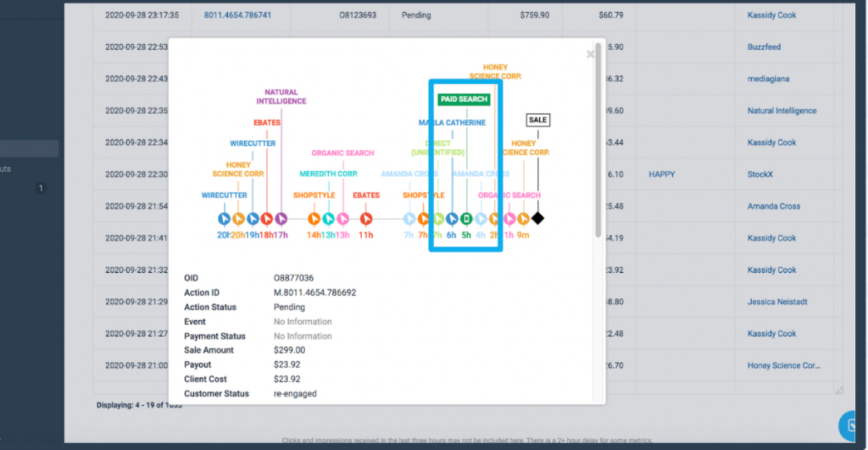Select the black Sale diamond marker

pos(538,219)
